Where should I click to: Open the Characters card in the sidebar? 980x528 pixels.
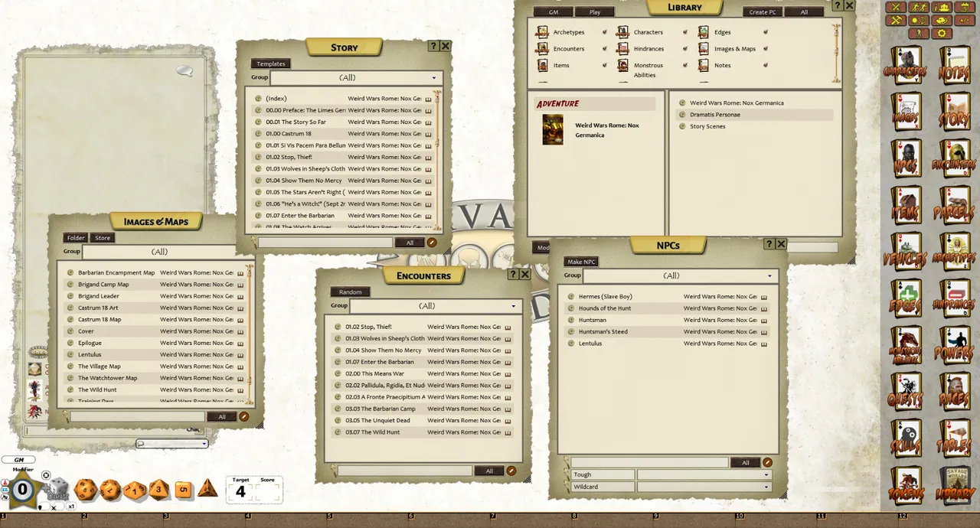point(906,66)
